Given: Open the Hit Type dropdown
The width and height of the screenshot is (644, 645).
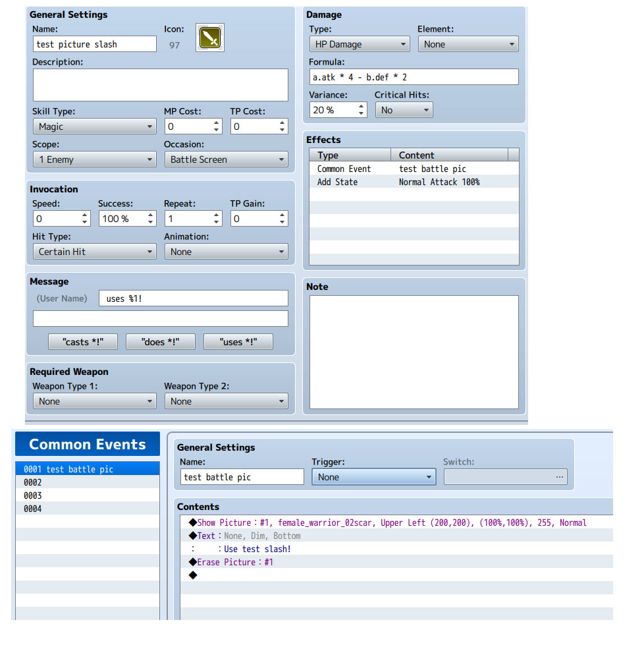Looking at the screenshot, I should (x=95, y=251).
